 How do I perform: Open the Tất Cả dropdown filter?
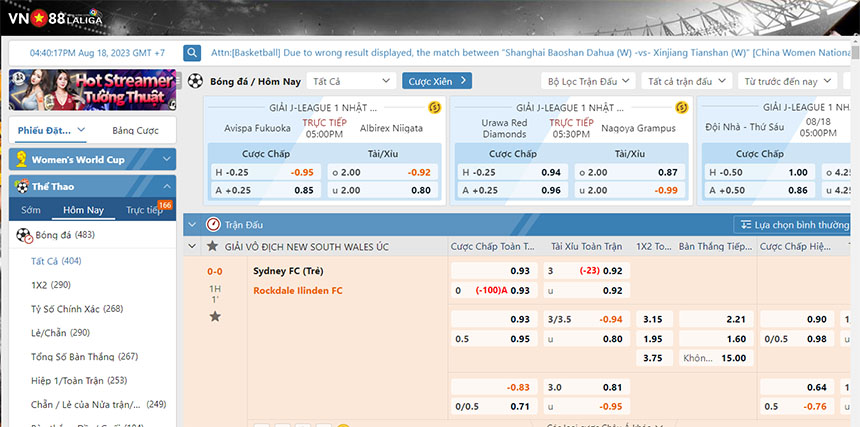tap(350, 81)
